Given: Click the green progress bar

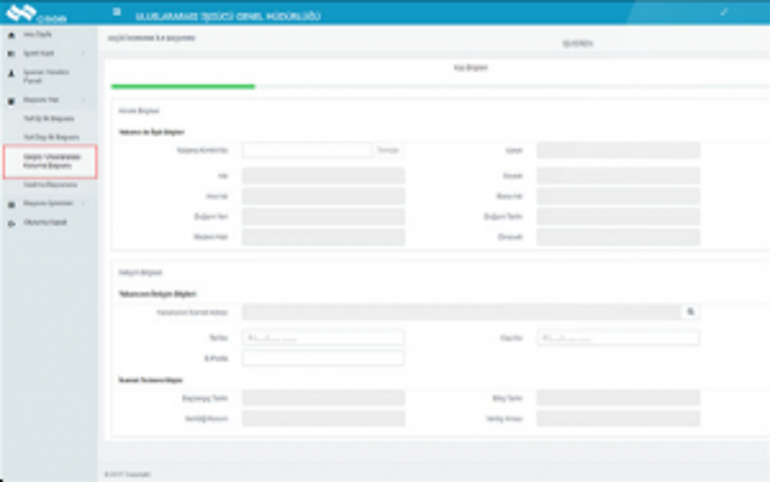Looking at the screenshot, I should point(183,87).
